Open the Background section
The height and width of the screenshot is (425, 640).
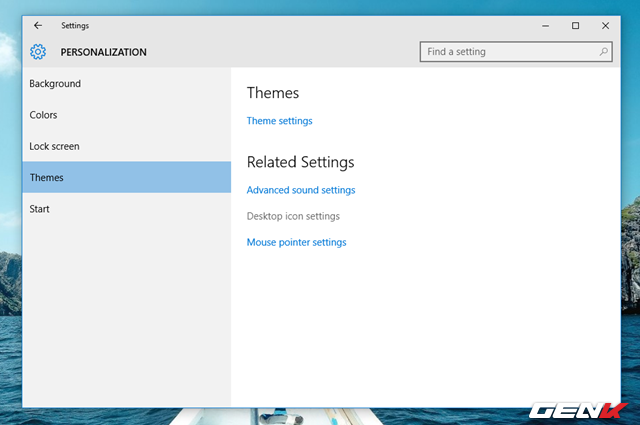(127, 84)
